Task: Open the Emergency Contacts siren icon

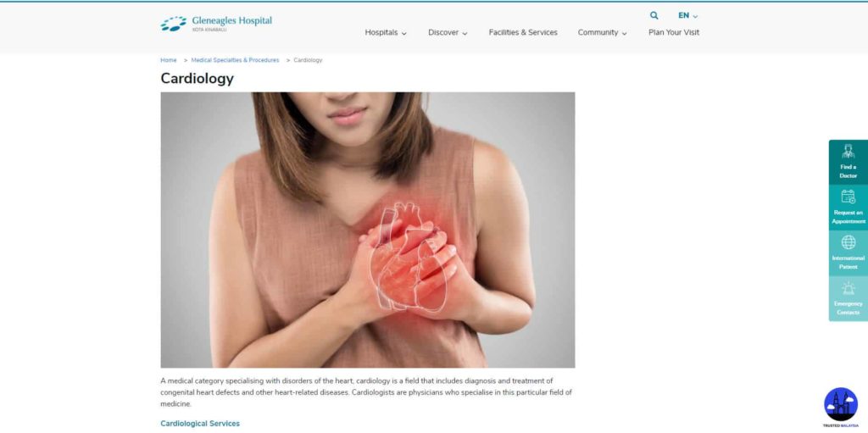Action: click(x=848, y=288)
